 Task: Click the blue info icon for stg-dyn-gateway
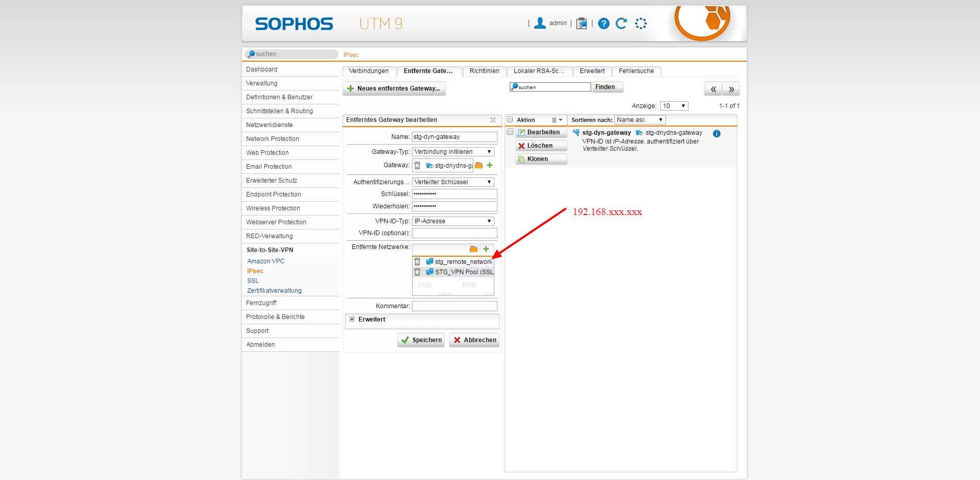716,134
